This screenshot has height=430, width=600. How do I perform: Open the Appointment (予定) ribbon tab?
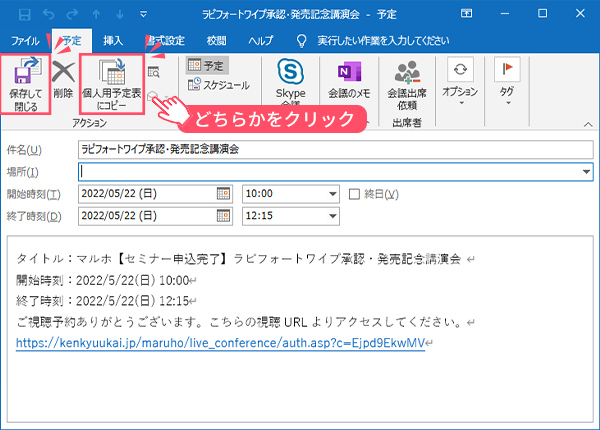pyautogui.click(x=72, y=41)
